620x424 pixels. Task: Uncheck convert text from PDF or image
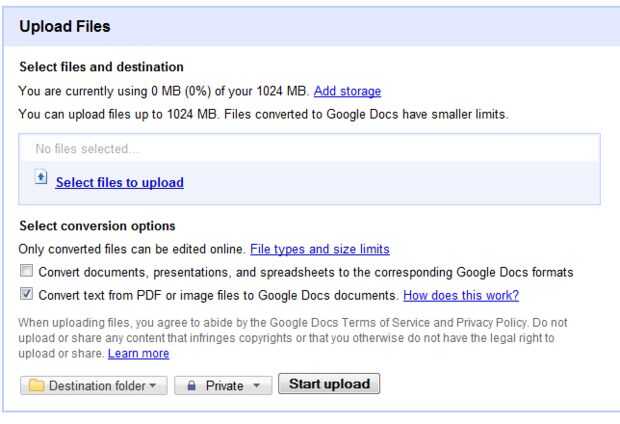coord(28,295)
